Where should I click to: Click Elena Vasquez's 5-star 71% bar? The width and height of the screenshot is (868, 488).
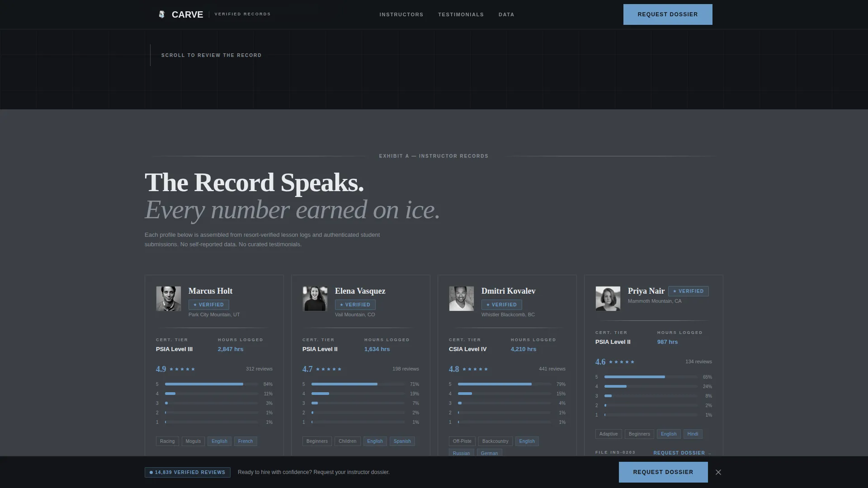pos(358,384)
